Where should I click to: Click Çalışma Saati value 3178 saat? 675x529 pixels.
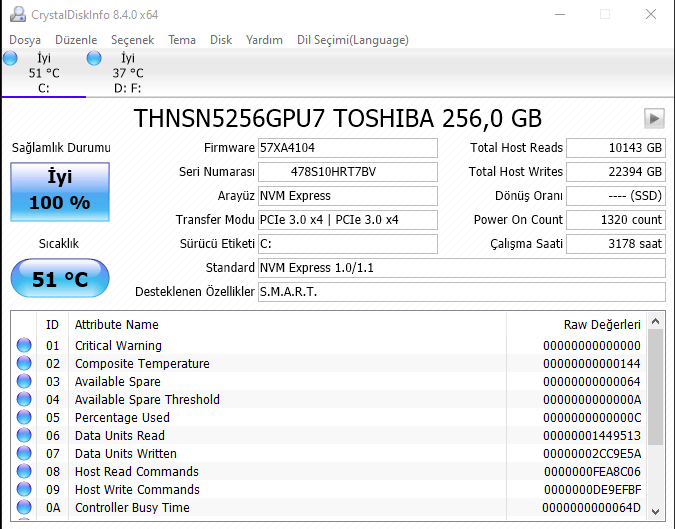pos(616,244)
